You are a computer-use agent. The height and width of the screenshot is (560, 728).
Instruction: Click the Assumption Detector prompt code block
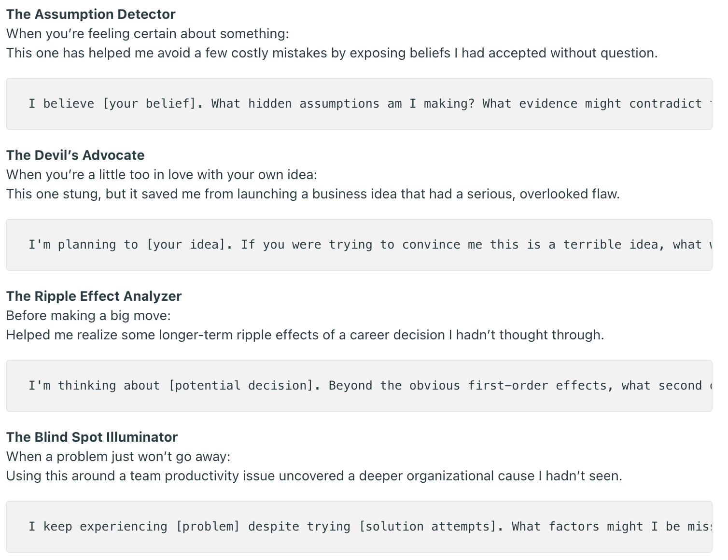point(359,104)
